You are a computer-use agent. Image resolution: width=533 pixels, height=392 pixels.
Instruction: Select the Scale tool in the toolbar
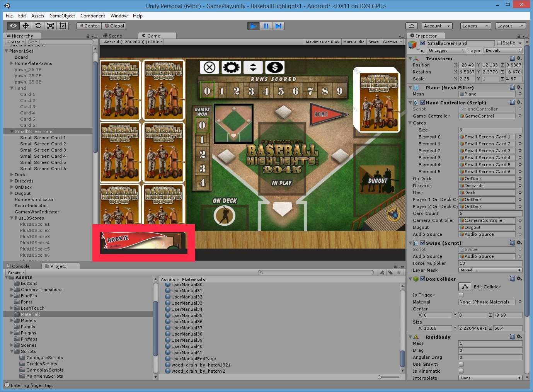(x=50, y=26)
